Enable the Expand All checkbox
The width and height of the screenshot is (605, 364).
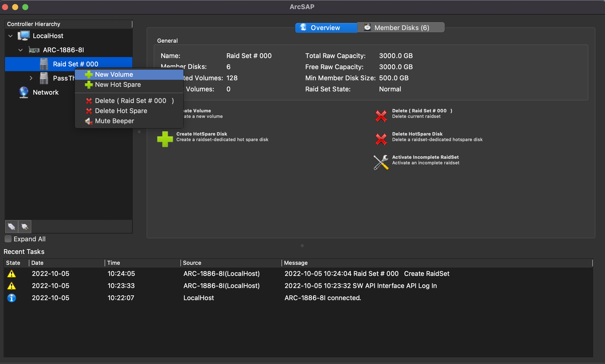[8, 239]
